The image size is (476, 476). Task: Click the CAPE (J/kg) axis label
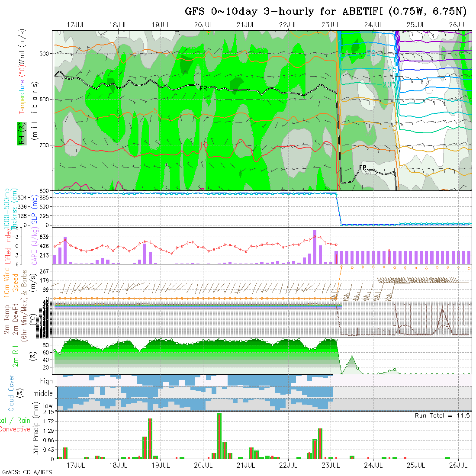pos(35,248)
